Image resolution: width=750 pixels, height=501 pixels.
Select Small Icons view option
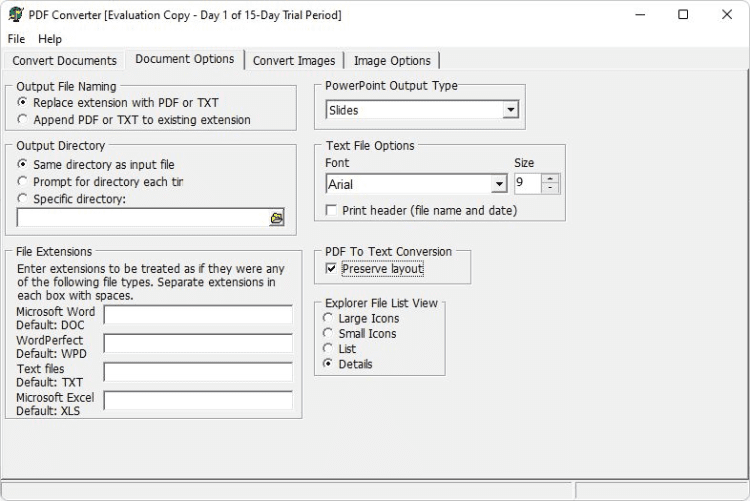[328, 334]
